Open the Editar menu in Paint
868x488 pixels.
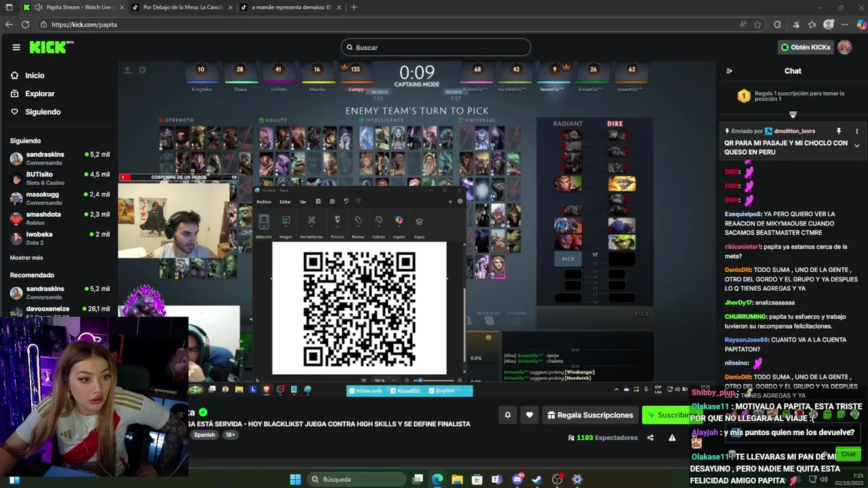tap(285, 201)
